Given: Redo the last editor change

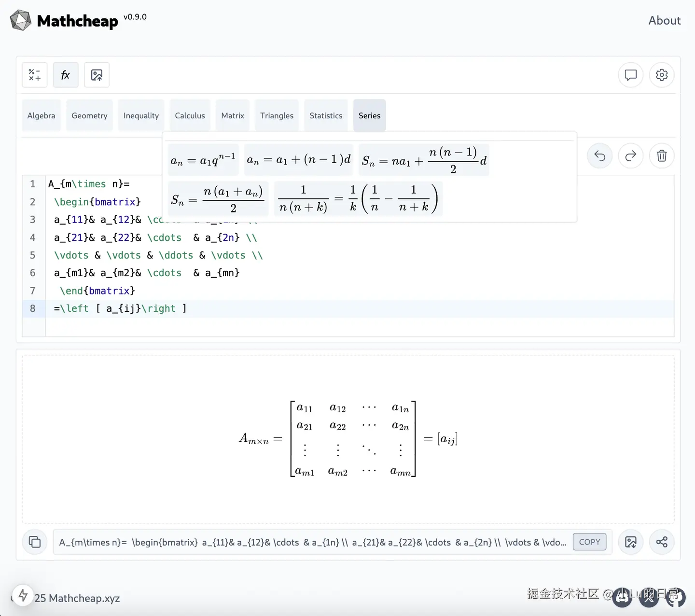Looking at the screenshot, I should click(630, 156).
